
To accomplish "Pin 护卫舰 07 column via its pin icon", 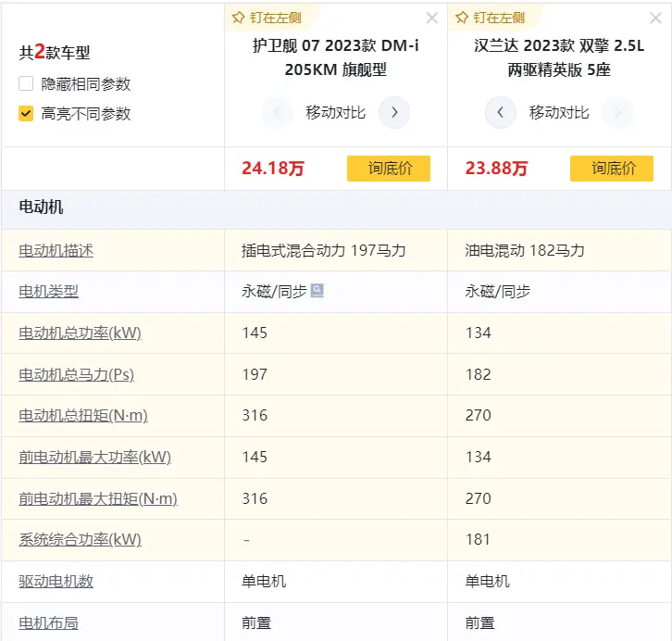I will 238,18.
